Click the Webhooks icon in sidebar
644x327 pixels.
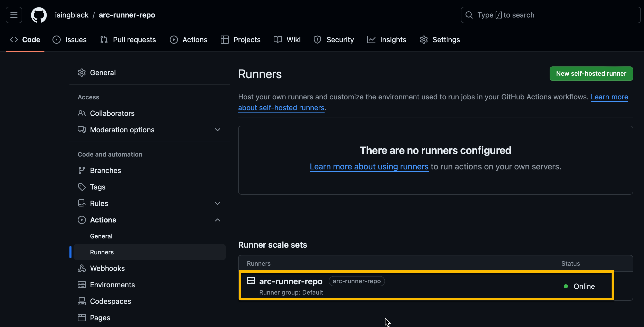point(82,268)
